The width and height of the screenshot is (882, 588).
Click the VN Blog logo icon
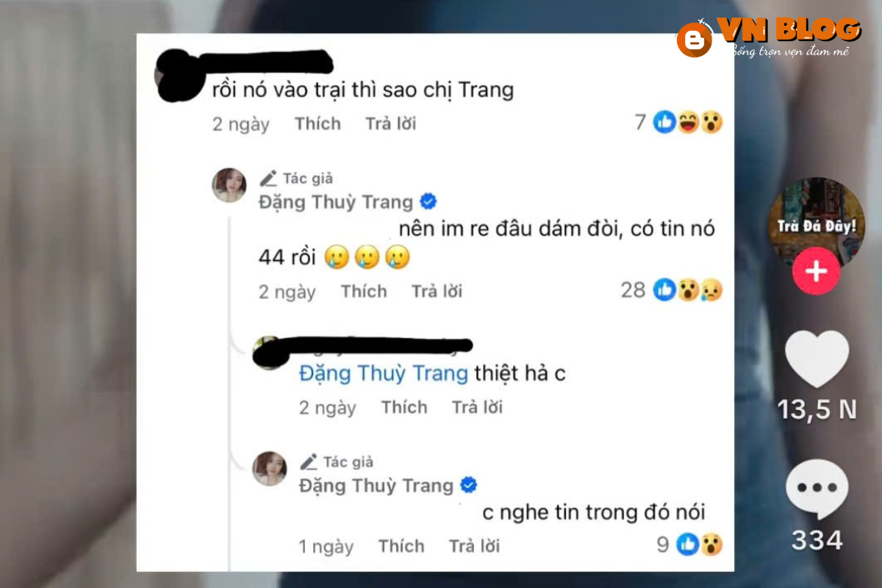pyautogui.click(x=694, y=40)
